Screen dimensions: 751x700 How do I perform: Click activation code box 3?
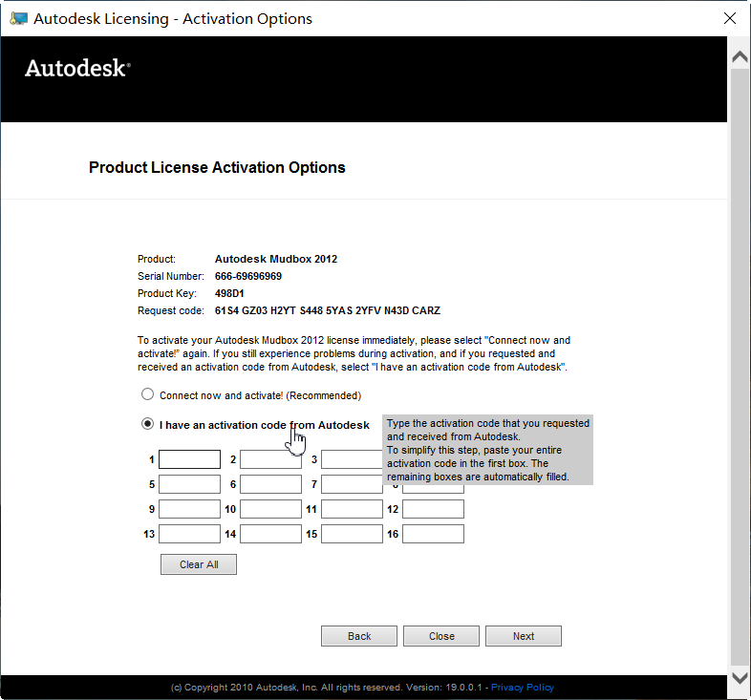click(352, 459)
